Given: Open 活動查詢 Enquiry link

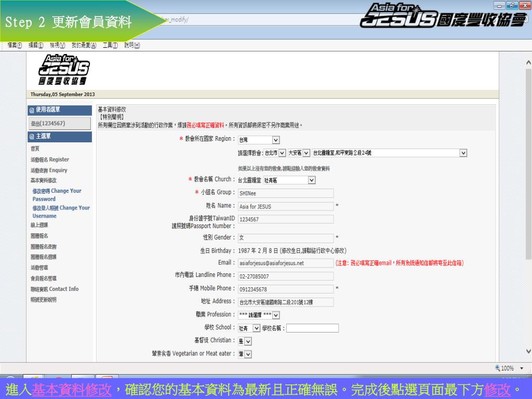Looking at the screenshot, I should [x=49, y=170].
